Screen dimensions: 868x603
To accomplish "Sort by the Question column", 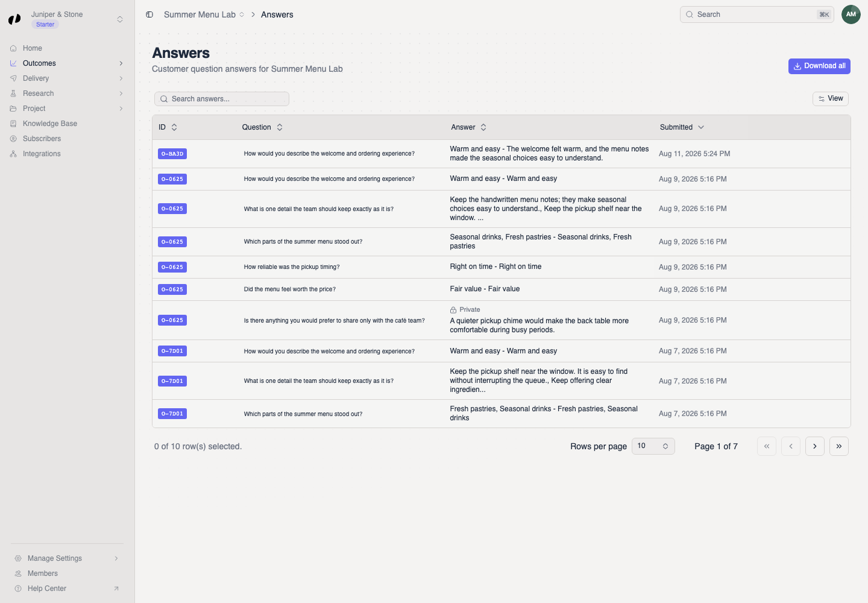I will point(262,127).
